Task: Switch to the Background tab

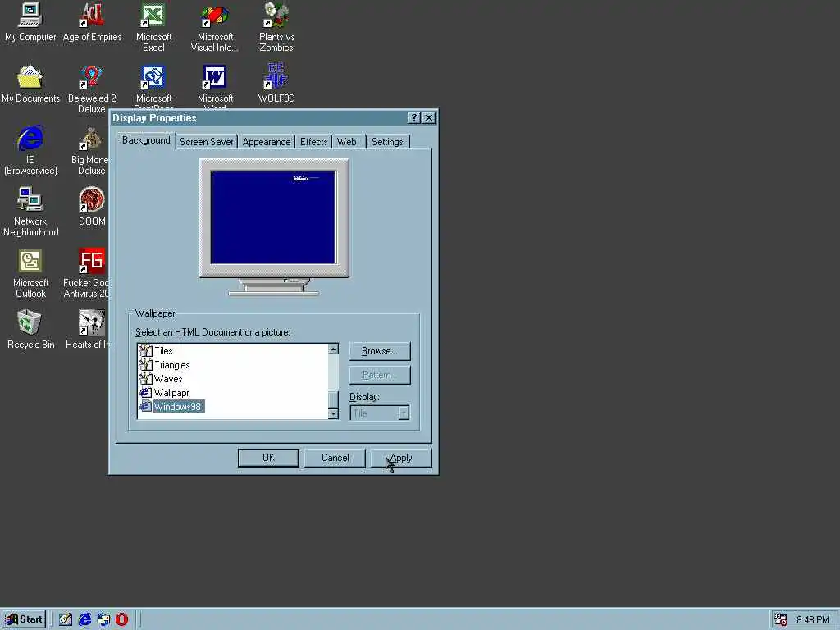Action: [x=146, y=140]
